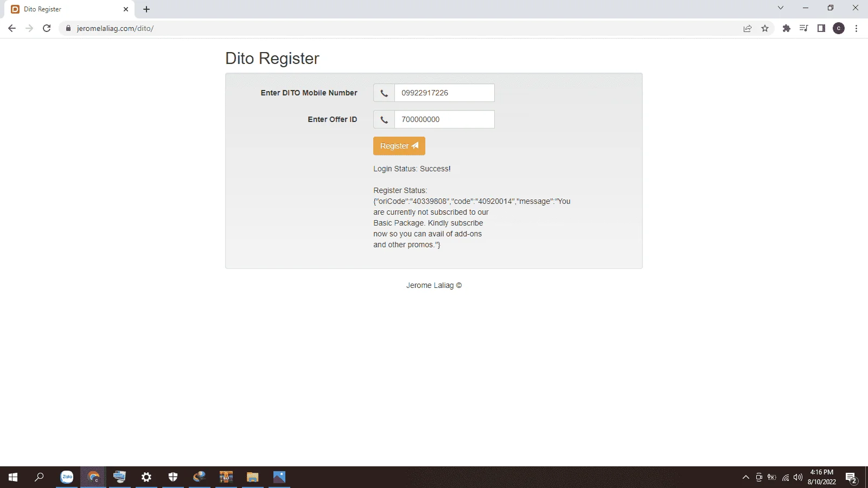Open Windows Security shield on the taskbar
Screen dimensions: 868x488
click(173, 477)
